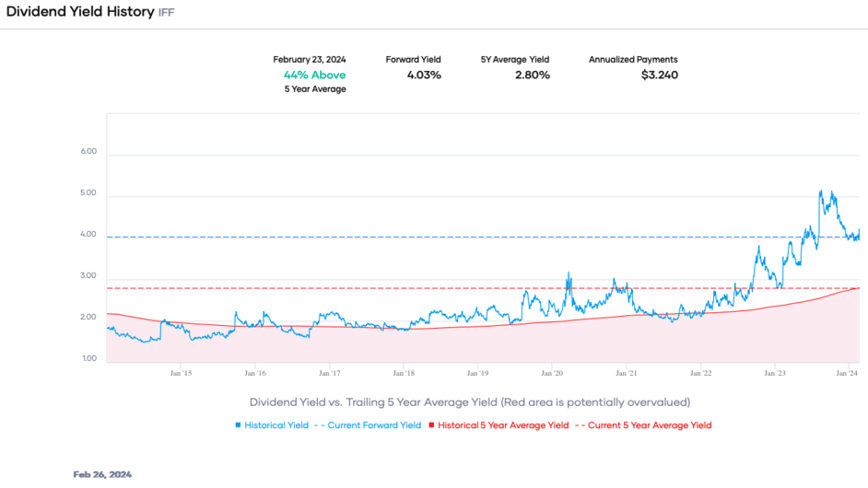
Task: Toggle the Current Forward Yield legend entry
Action: [x=368, y=425]
